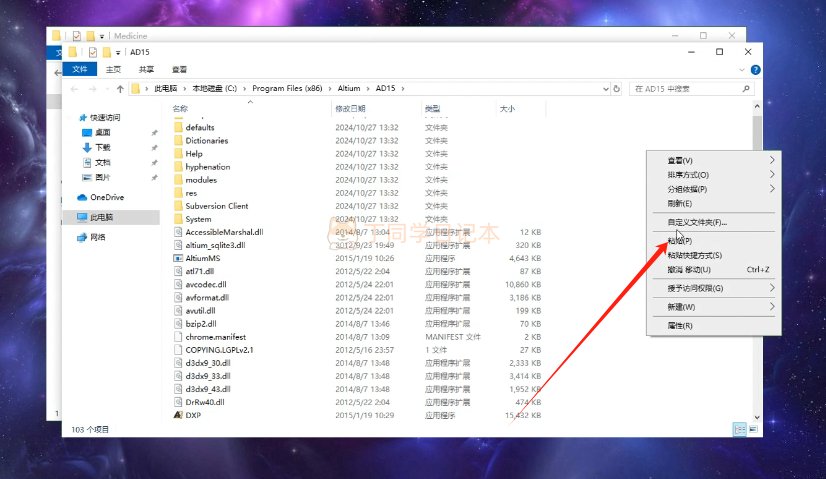
Task: Choose 属性(R) from the context menu
Action: 680,325
